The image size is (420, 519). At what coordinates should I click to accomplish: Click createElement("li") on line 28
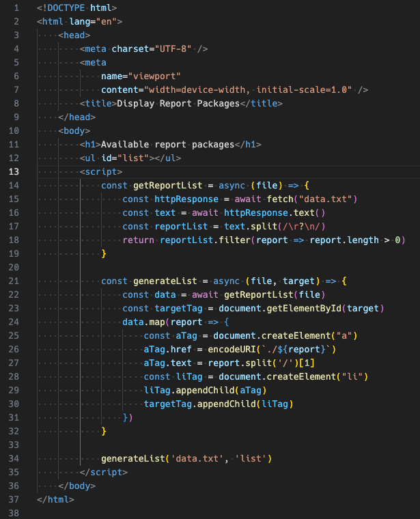pos(317,377)
